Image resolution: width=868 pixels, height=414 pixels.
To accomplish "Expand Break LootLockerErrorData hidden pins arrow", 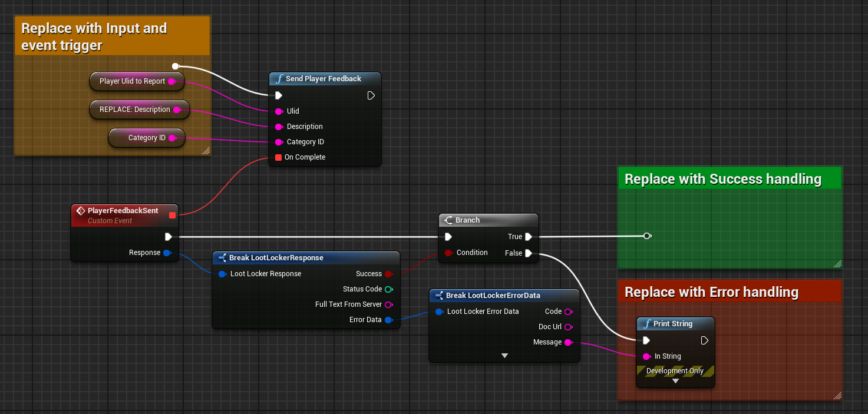I will click(x=504, y=356).
